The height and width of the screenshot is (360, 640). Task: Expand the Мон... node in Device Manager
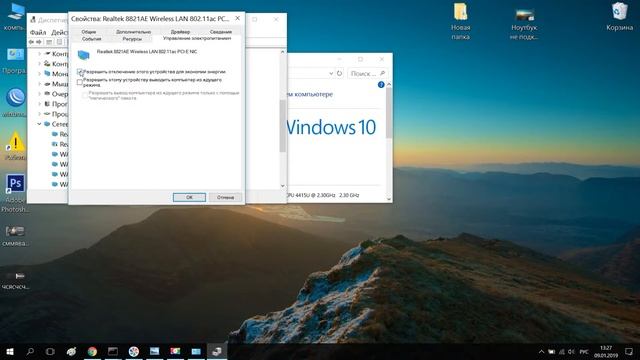(x=39, y=74)
